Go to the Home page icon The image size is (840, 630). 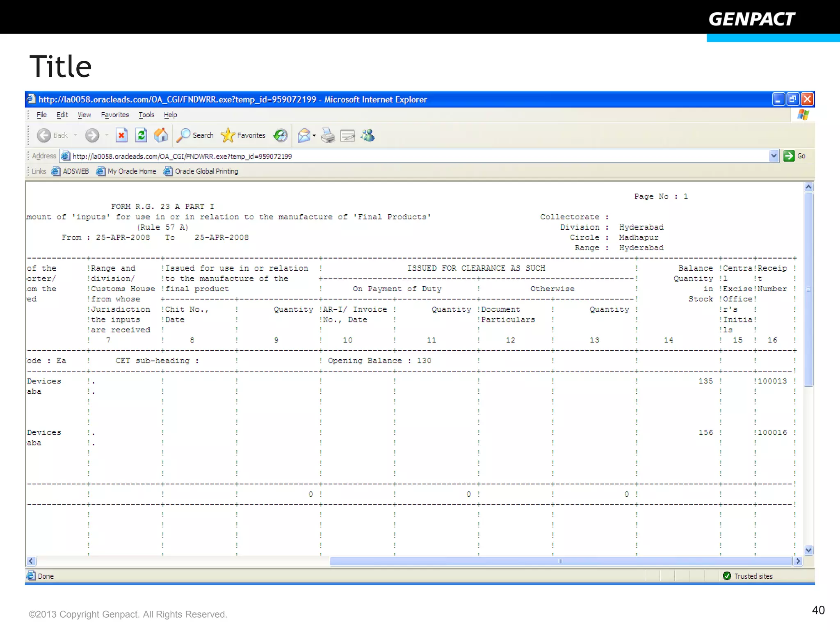[x=161, y=135]
